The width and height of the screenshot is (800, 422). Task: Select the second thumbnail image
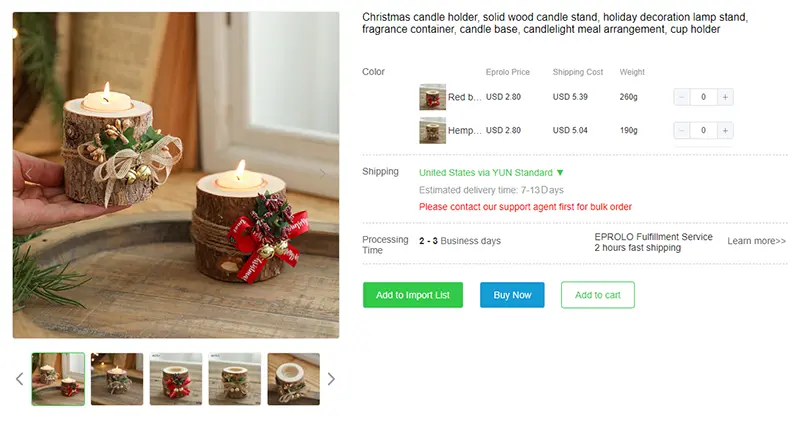coord(117,379)
